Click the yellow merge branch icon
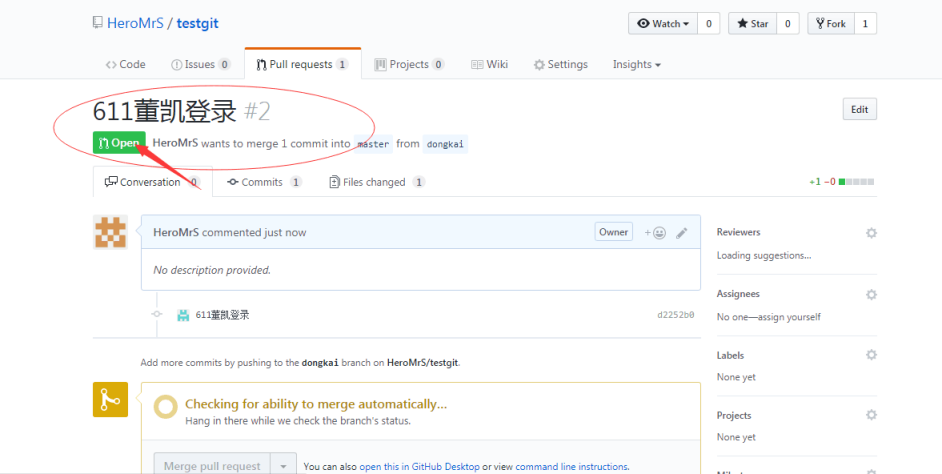This screenshot has width=942, height=474. (x=111, y=400)
